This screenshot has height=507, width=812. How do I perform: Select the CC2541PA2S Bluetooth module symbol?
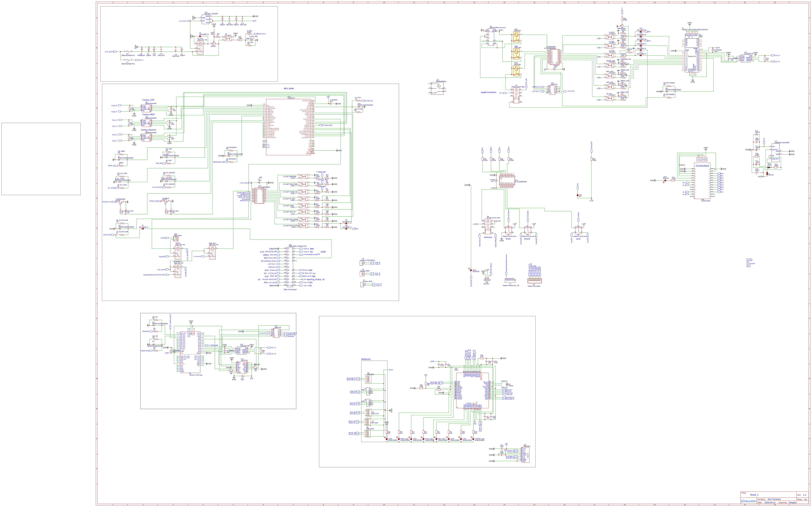point(702,181)
